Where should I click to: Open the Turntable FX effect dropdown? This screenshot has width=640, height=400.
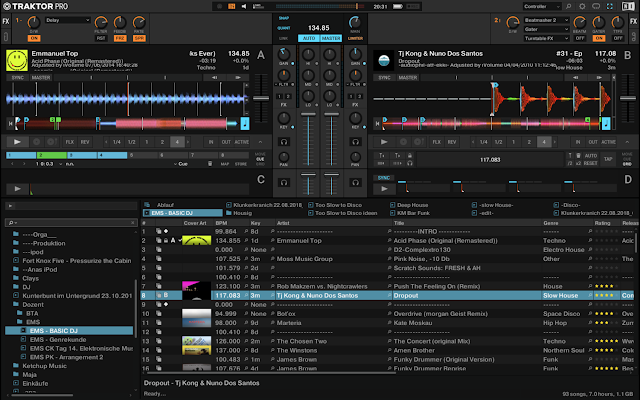[547, 38]
